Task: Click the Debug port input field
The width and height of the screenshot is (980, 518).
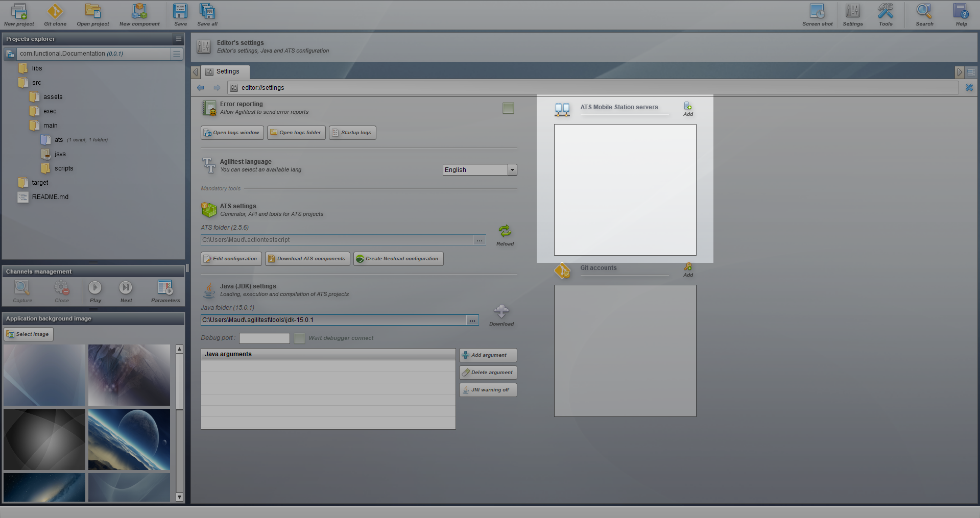Action: pos(265,338)
